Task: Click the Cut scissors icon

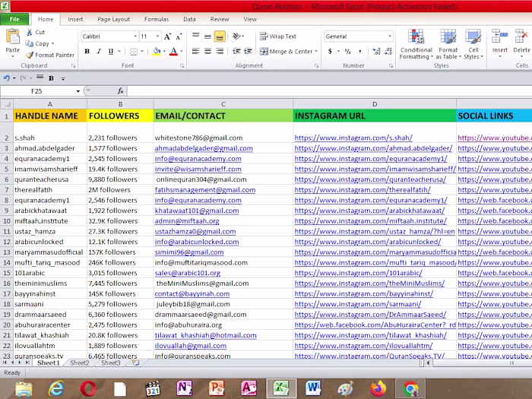Action: click(30, 32)
